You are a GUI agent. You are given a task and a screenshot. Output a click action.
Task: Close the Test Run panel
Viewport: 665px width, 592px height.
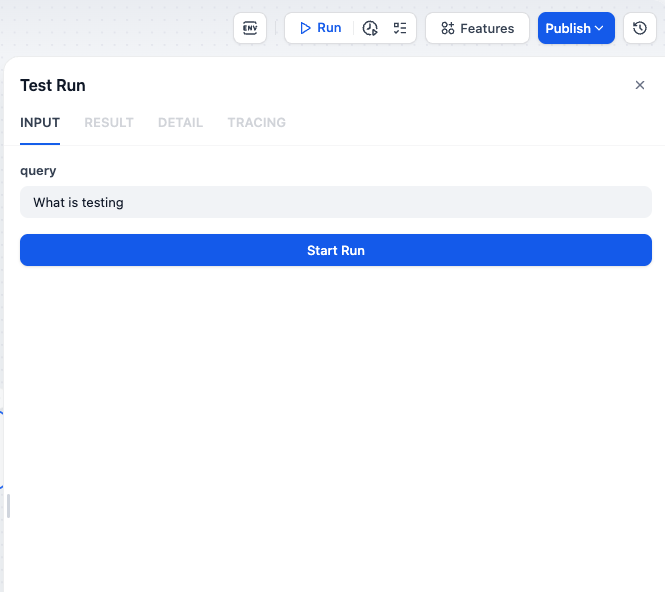point(640,85)
